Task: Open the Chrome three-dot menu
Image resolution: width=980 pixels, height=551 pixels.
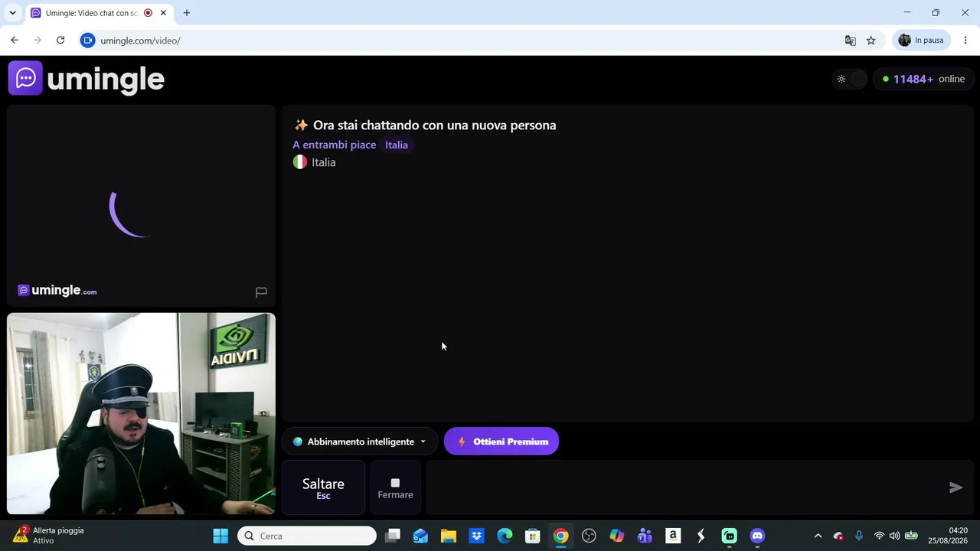Action: [965, 41]
